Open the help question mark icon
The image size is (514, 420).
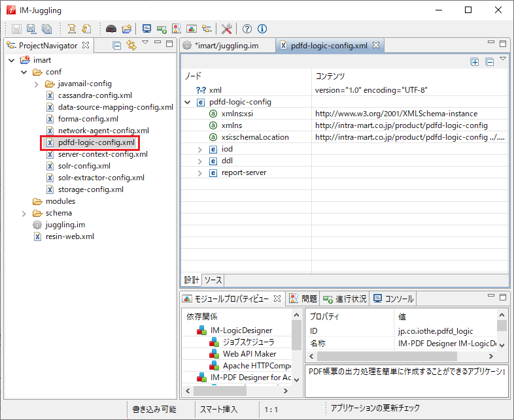pos(247,29)
